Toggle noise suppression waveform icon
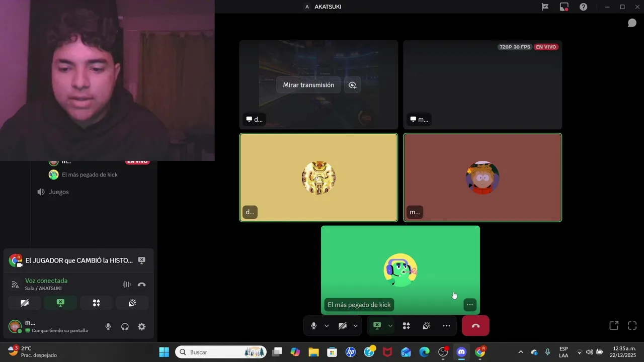 click(x=126, y=285)
